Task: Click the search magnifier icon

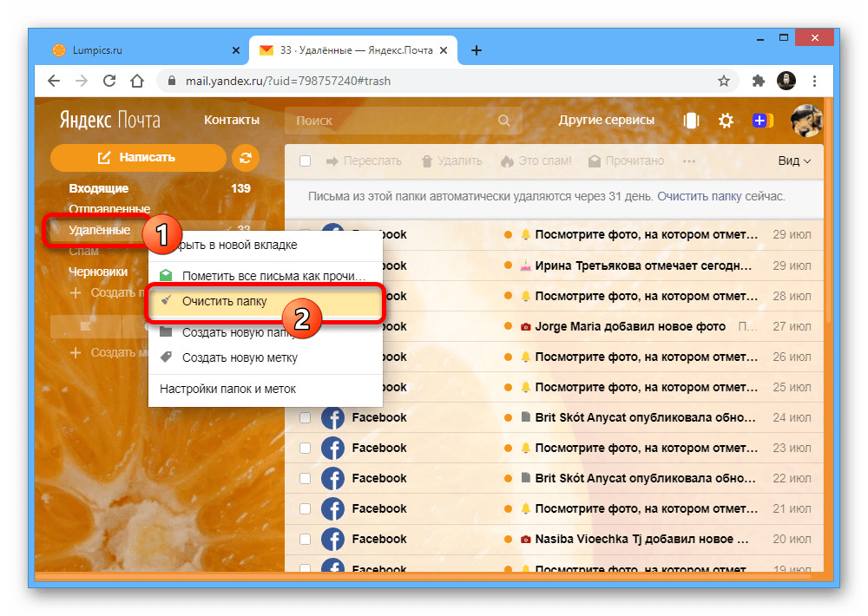Action: coord(504,121)
